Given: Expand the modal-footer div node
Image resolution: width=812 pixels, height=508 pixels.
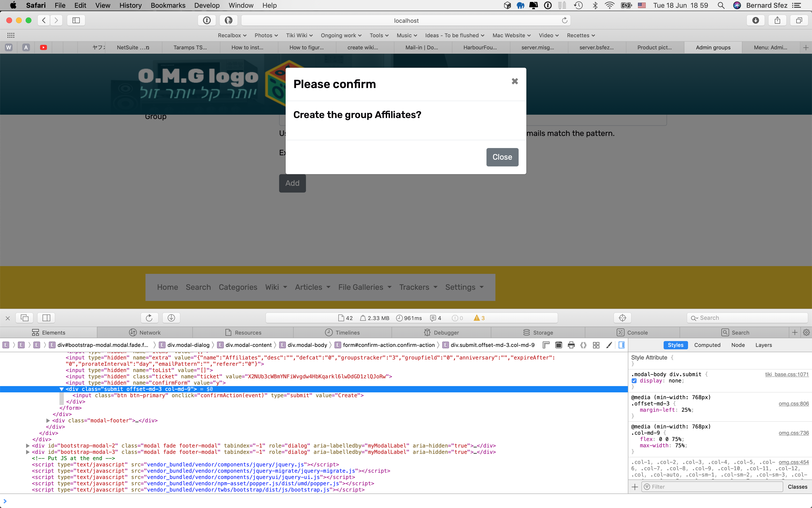Looking at the screenshot, I should coord(48,421).
